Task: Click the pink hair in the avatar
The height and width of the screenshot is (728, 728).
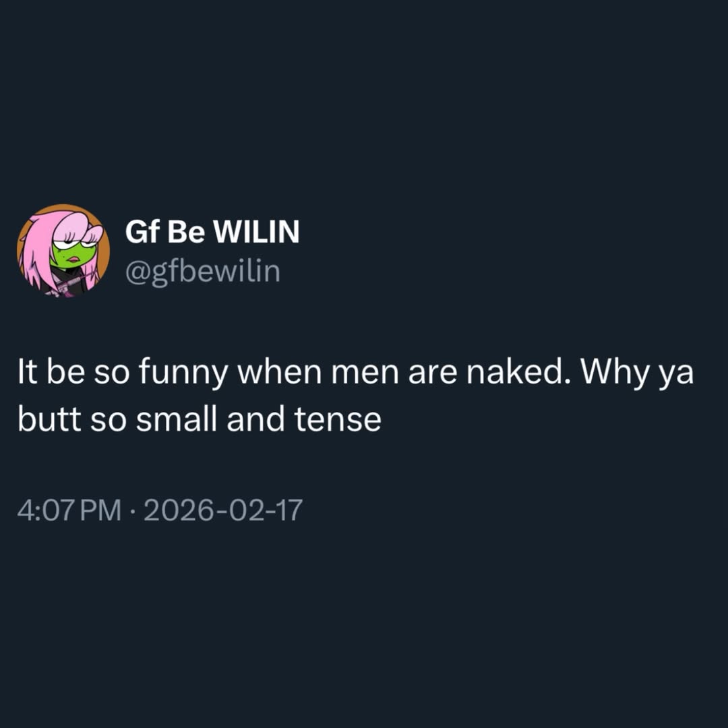Action: point(36,251)
